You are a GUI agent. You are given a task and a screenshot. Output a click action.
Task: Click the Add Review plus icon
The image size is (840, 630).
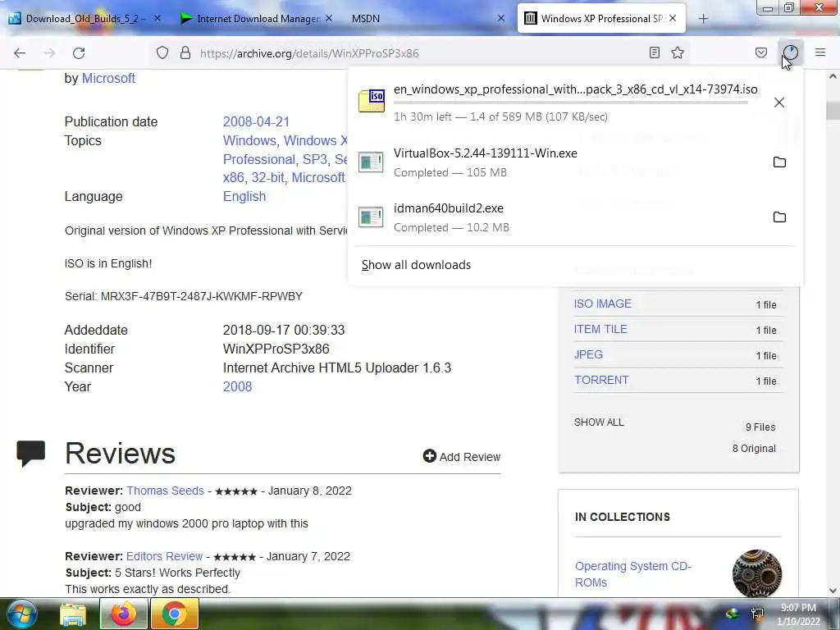pos(430,456)
